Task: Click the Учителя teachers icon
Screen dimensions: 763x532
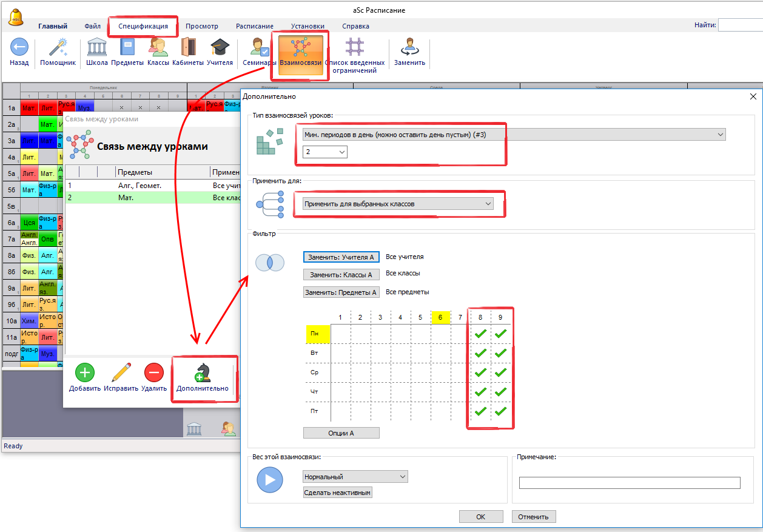Action: click(220, 48)
